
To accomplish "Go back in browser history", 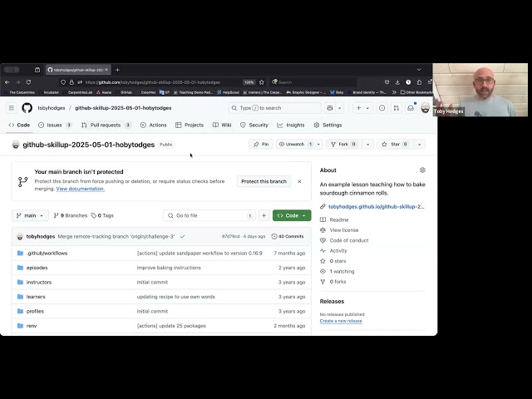I will point(7,82).
